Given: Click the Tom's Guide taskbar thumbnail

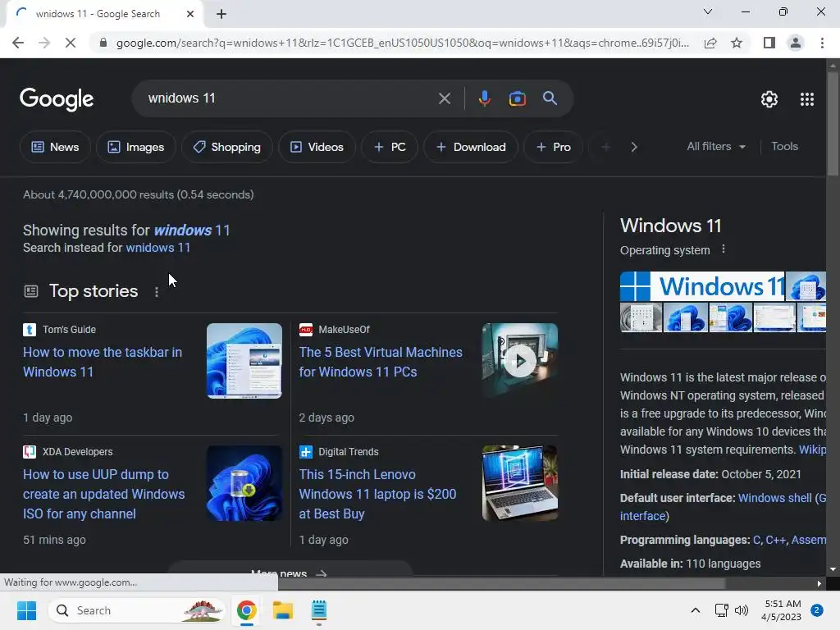Looking at the screenshot, I should (244, 361).
